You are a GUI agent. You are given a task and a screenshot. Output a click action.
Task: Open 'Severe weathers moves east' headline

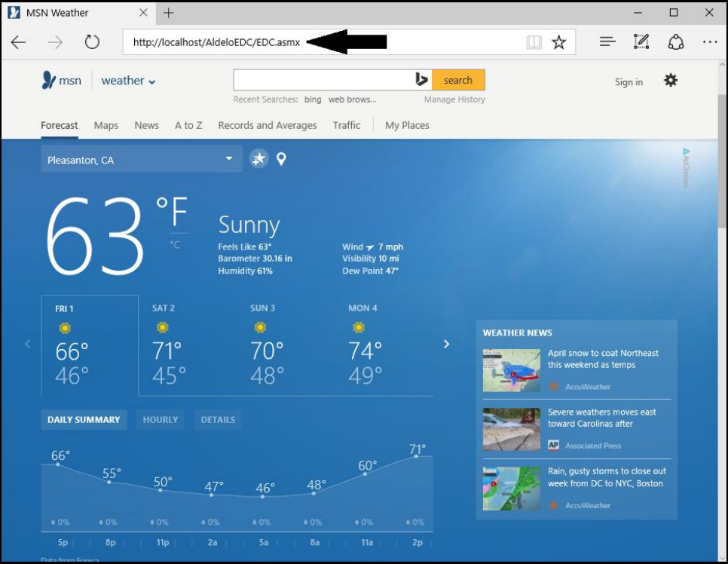(601, 418)
